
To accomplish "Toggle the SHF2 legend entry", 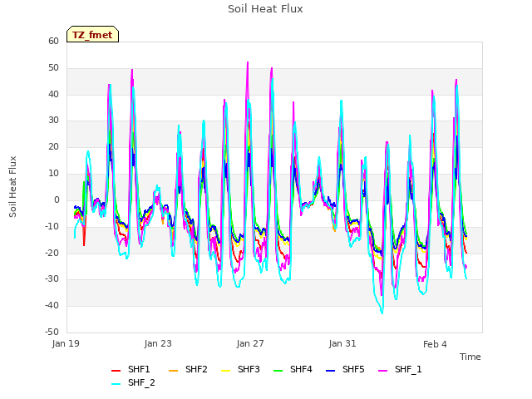I will click(x=188, y=369).
